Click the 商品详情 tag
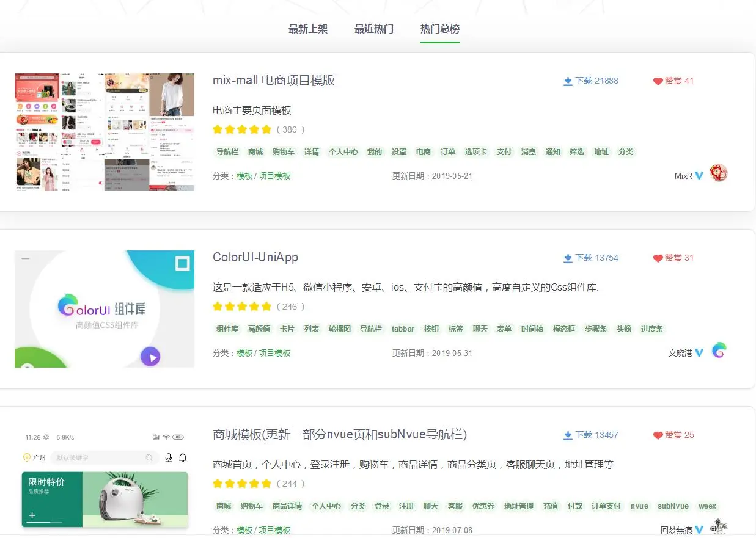The image size is (756, 538). click(x=287, y=506)
